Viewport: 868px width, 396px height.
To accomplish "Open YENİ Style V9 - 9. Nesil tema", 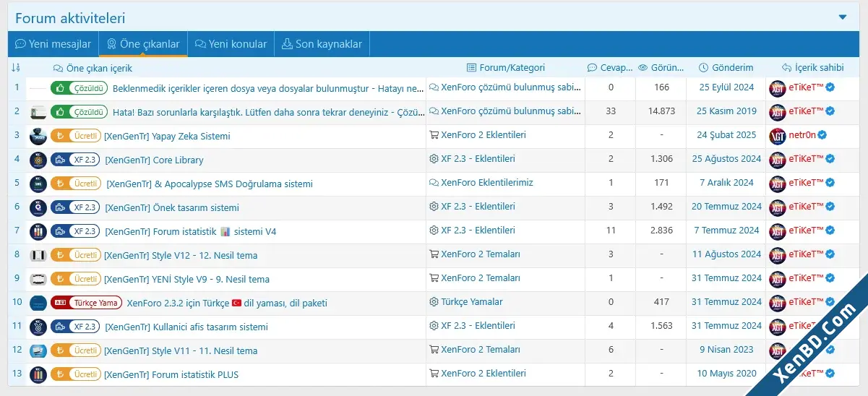I will (x=186, y=279).
